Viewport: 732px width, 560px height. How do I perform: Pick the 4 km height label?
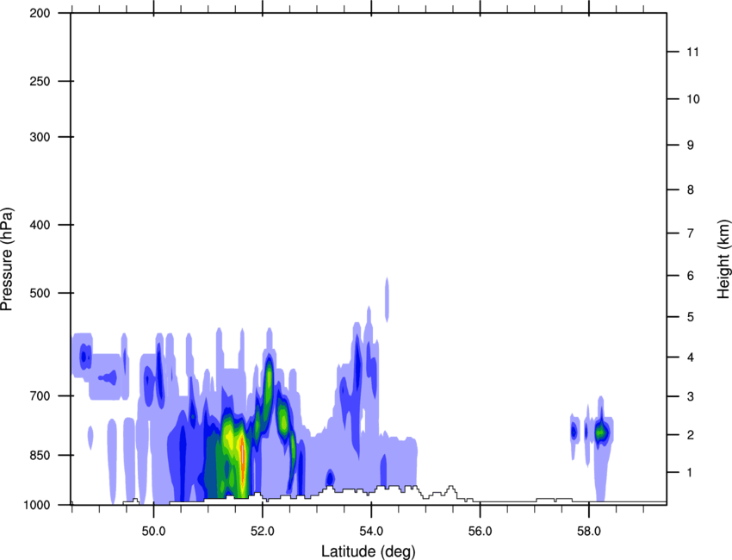(x=690, y=358)
